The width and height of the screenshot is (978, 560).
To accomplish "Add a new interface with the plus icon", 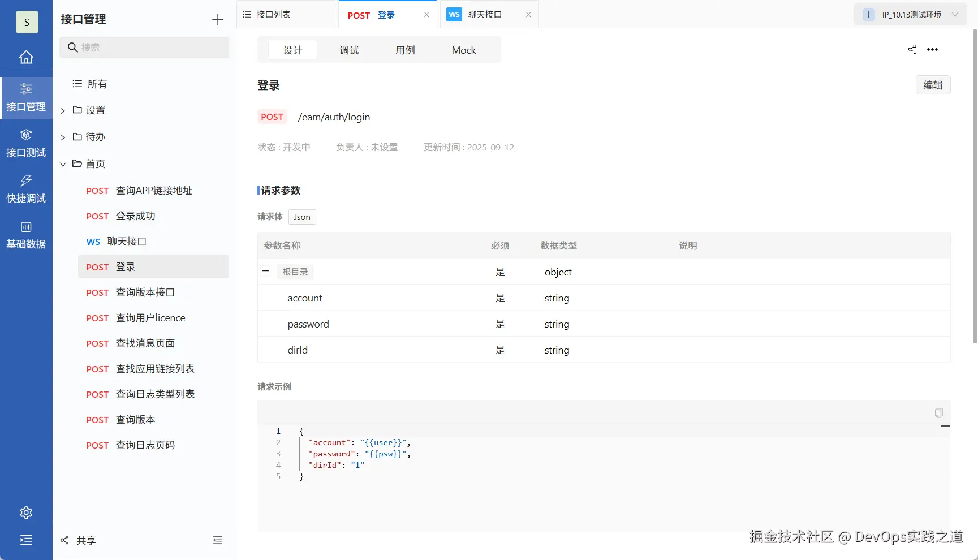I will pyautogui.click(x=218, y=19).
